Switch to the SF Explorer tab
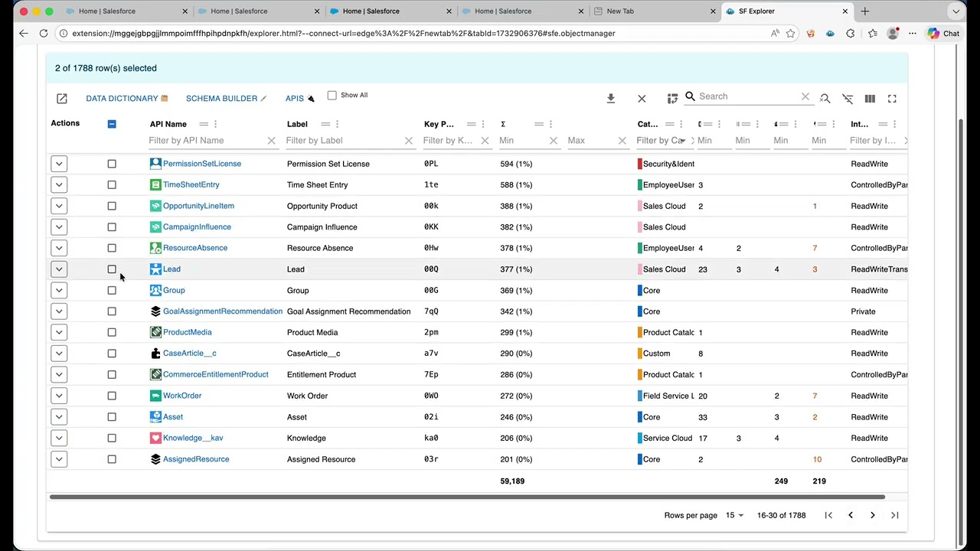Viewport: 980px width, 551px height. click(x=787, y=11)
